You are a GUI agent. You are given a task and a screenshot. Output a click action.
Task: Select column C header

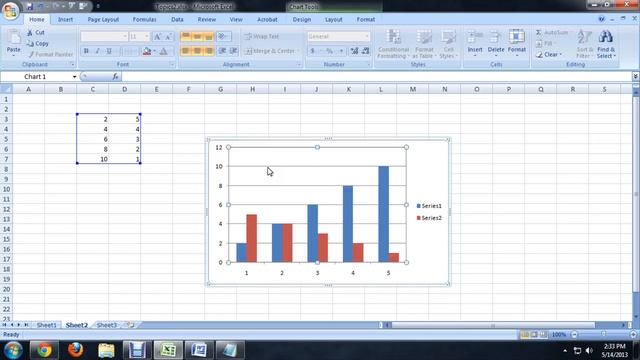coord(93,89)
